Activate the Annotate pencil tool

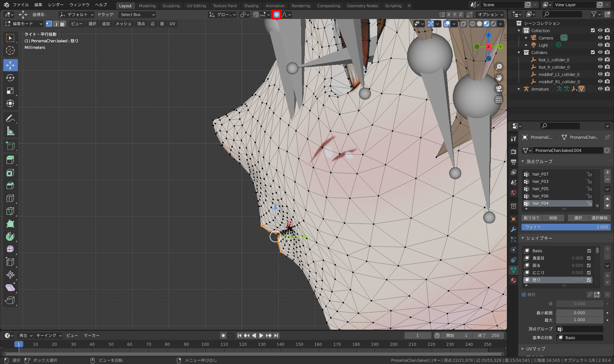click(10, 118)
